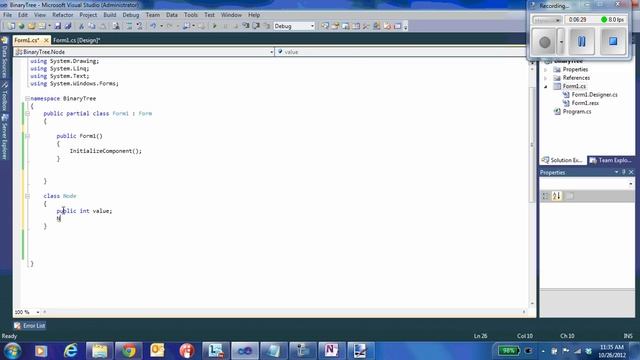Click the Stop button in Recording window

613,41
